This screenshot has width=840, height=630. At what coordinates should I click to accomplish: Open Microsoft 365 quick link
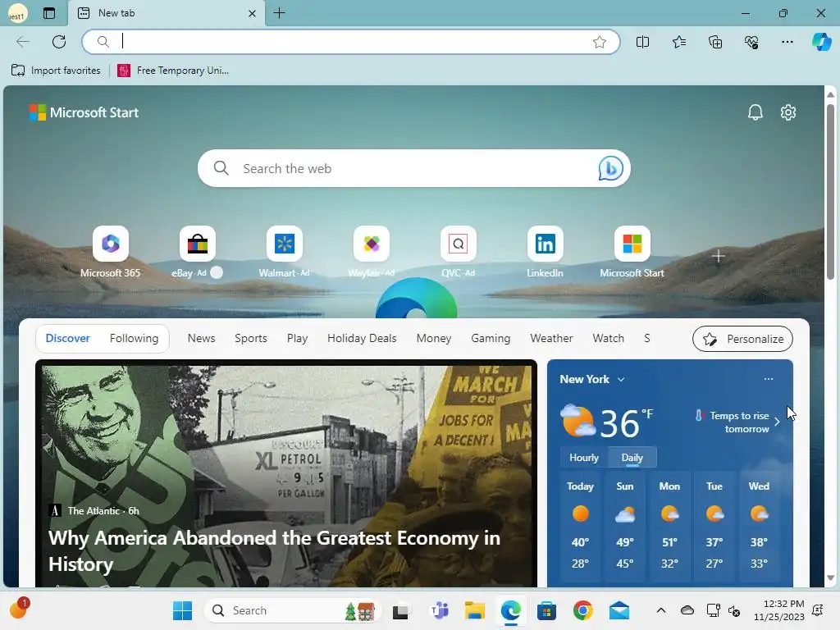pyautogui.click(x=111, y=252)
